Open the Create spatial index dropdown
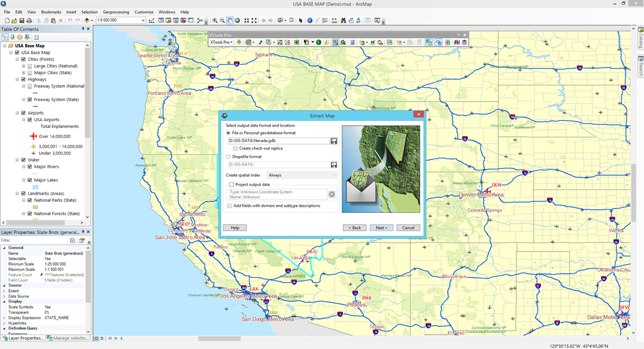The image size is (644, 349). tap(302, 175)
